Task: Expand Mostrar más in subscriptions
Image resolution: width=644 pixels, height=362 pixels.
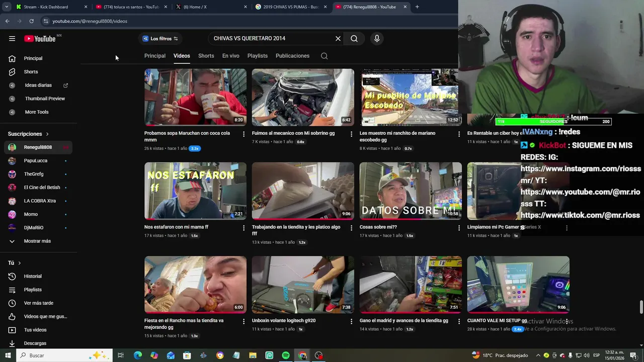Action: [38, 241]
